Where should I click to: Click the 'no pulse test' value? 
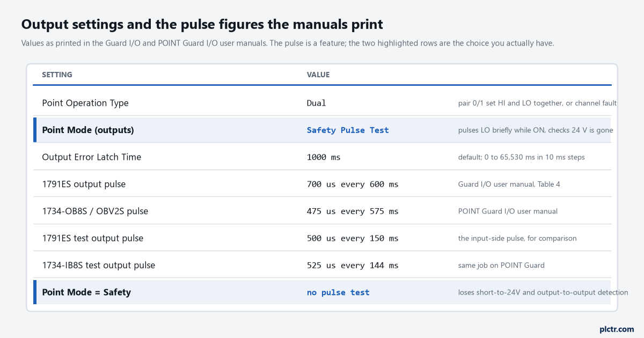coord(338,292)
